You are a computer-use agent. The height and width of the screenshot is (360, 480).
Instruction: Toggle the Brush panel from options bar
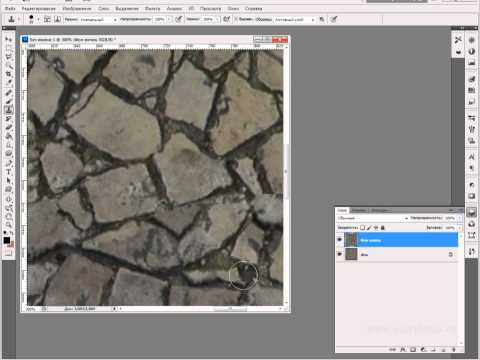coord(47,19)
